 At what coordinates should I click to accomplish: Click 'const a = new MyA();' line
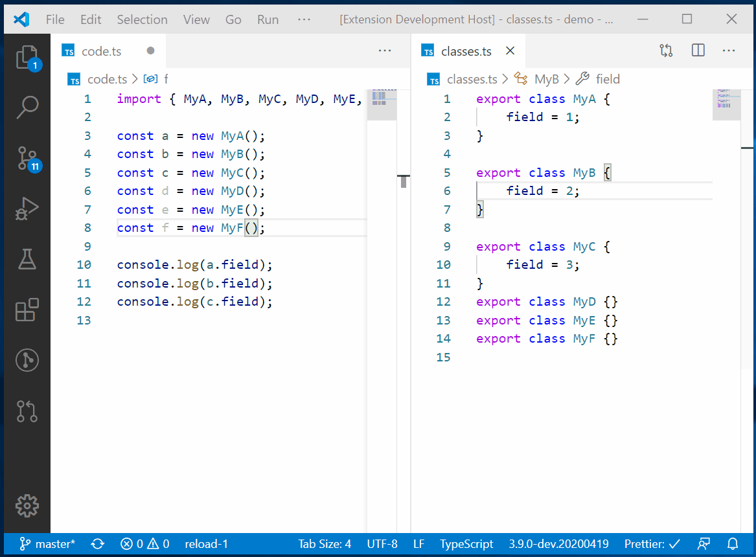click(x=191, y=136)
